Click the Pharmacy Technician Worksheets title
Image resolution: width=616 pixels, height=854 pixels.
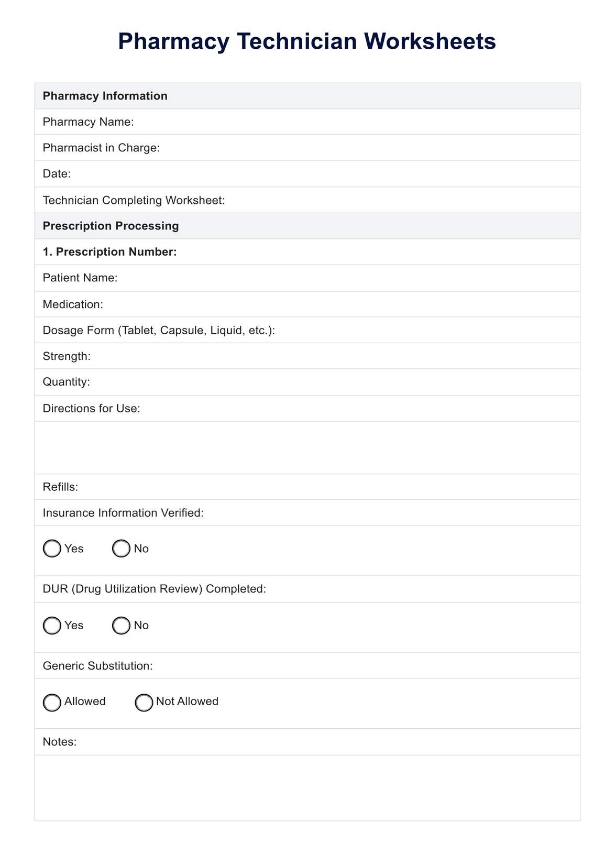point(307,41)
